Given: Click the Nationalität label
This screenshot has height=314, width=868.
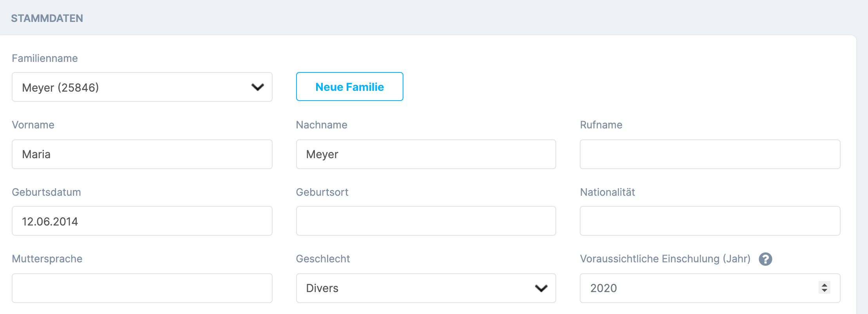Looking at the screenshot, I should coord(608,192).
